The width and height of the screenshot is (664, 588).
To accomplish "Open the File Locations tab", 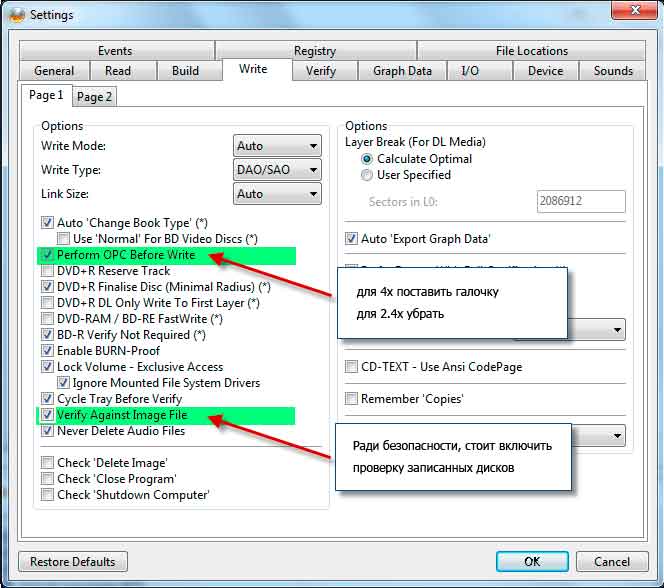I will click(531, 51).
